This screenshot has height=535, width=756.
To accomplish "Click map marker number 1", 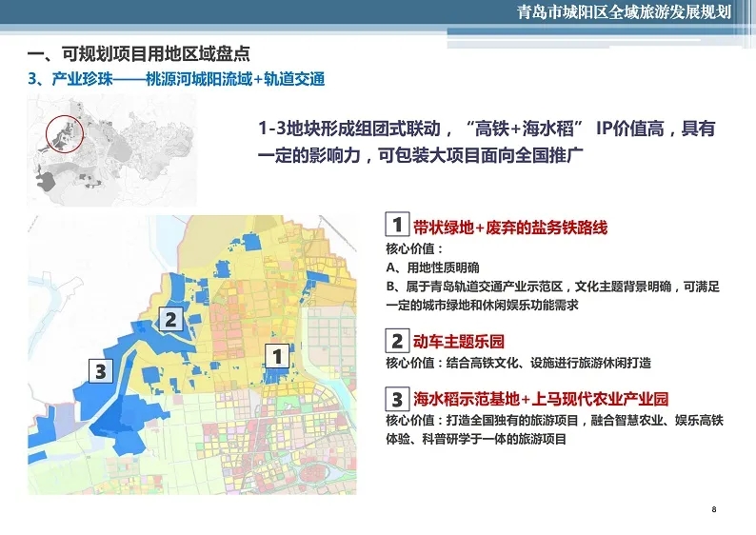I will click(276, 357).
